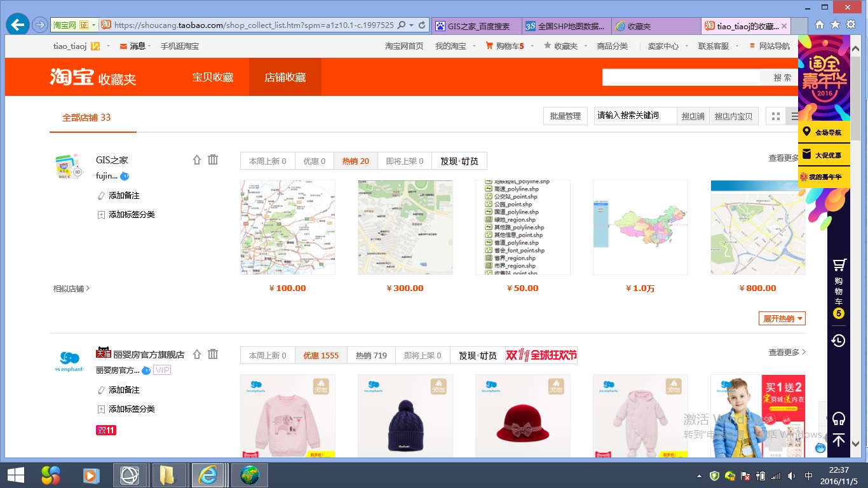Switch to grid view layout icon

point(775,116)
